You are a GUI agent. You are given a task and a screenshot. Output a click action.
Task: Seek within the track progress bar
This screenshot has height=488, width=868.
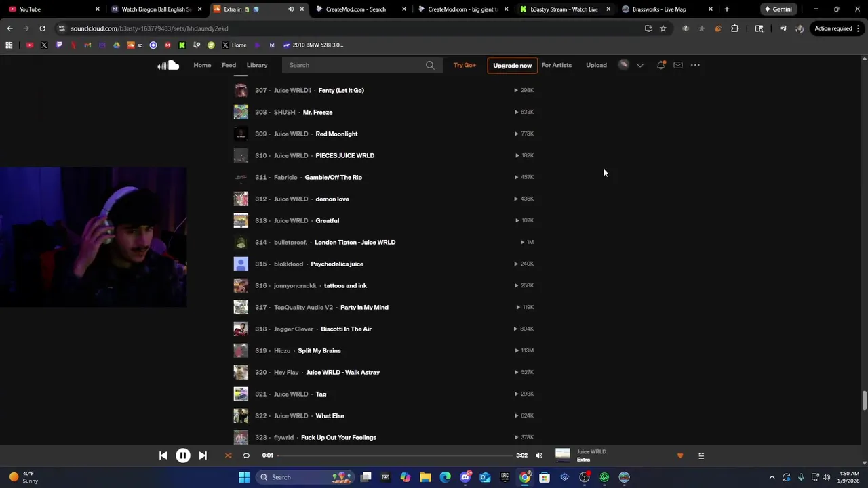coord(393,455)
